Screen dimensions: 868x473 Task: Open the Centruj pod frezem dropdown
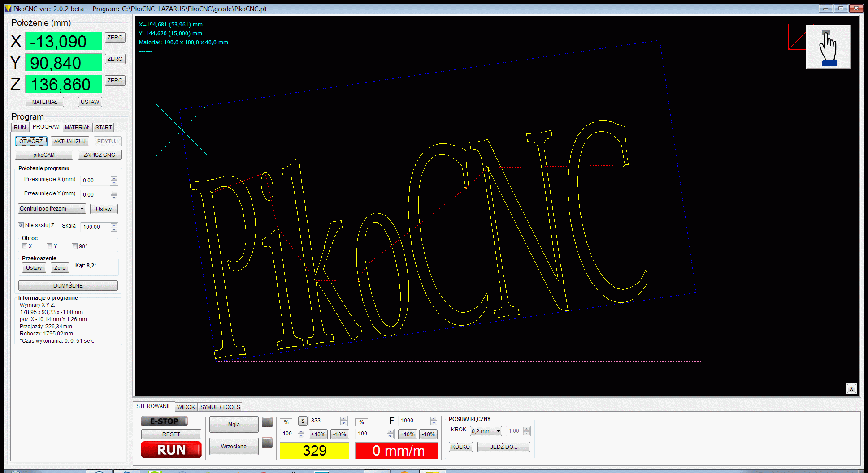[x=52, y=209]
